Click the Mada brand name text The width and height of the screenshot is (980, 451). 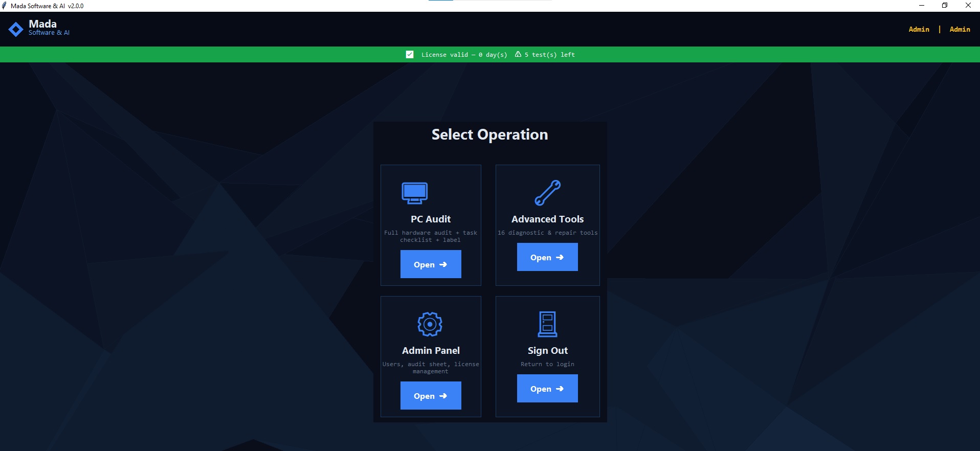pyautogui.click(x=42, y=24)
